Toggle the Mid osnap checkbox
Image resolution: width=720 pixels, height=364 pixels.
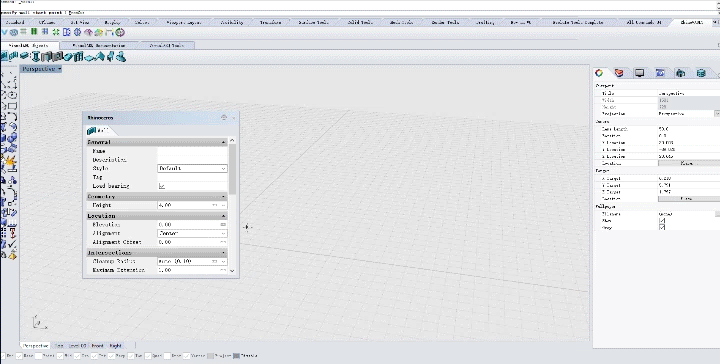pyautogui.click(x=60, y=356)
